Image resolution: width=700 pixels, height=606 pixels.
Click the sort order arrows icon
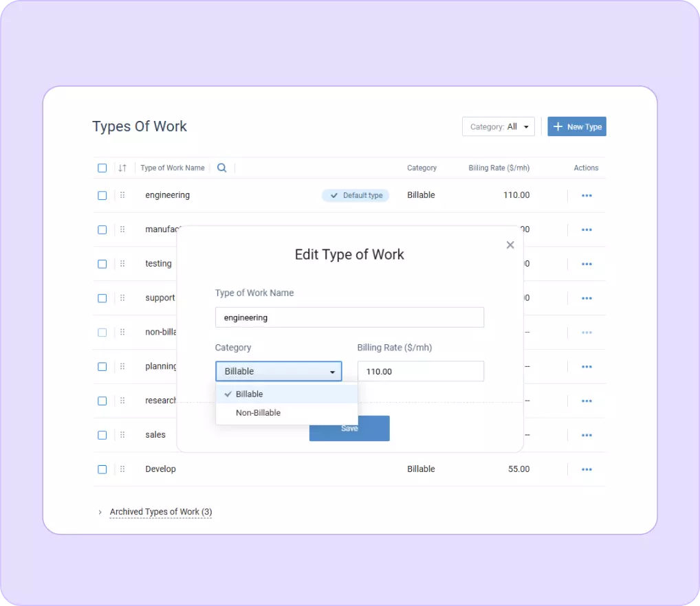click(122, 168)
